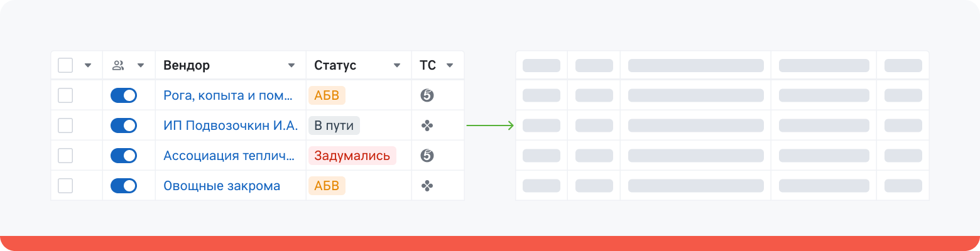Image resolution: width=980 pixels, height=251 pixels.
Task: Click the users icon in table header
Action: click(x=118, y=65)
